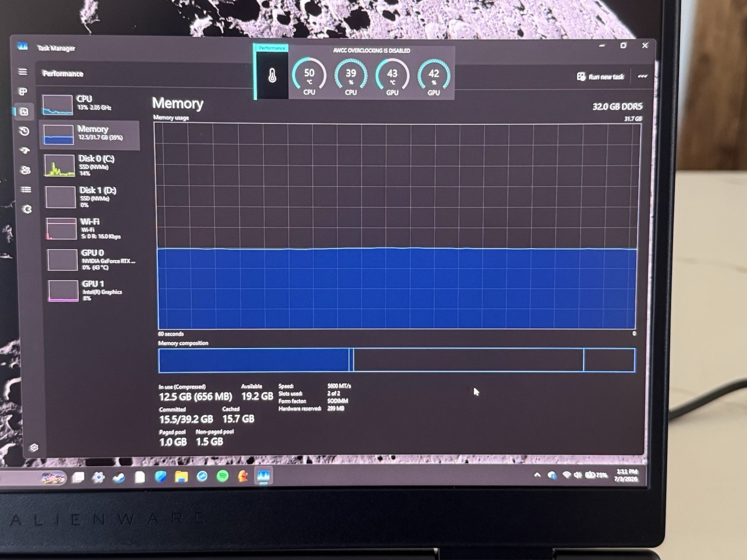This screenshot has height=560, width=747.
Task: Open File Explorer from taskbar
Action: [181, 476]
